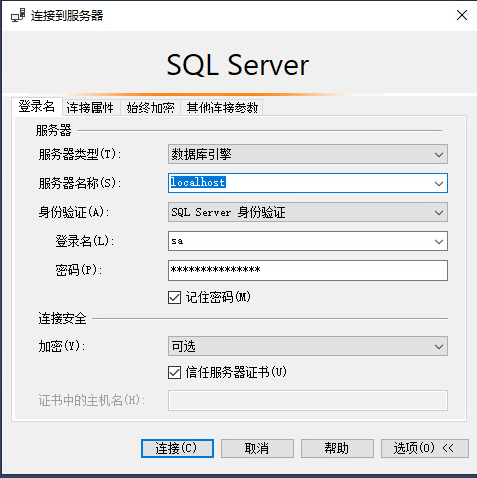Click the server connection icon in title bar
477x478 pixels.
(18, 15)
